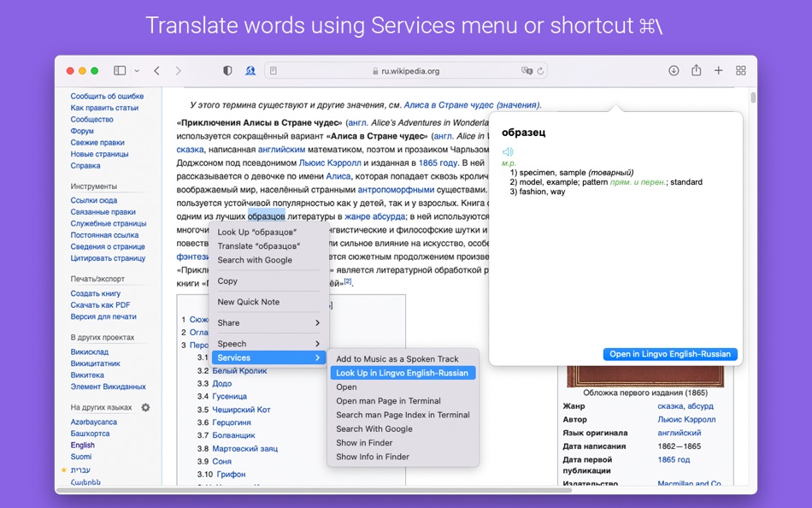Click the book cover thumbnail
This screenshot has height=508, width=812.
click(645, 376)
